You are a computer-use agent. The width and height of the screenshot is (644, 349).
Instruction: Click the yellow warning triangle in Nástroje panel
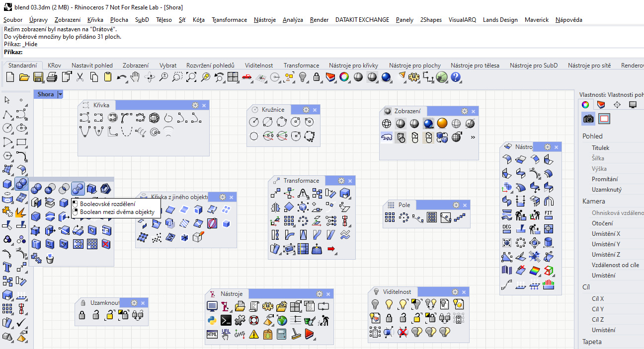pyautogui.click(x=254, y=334)
